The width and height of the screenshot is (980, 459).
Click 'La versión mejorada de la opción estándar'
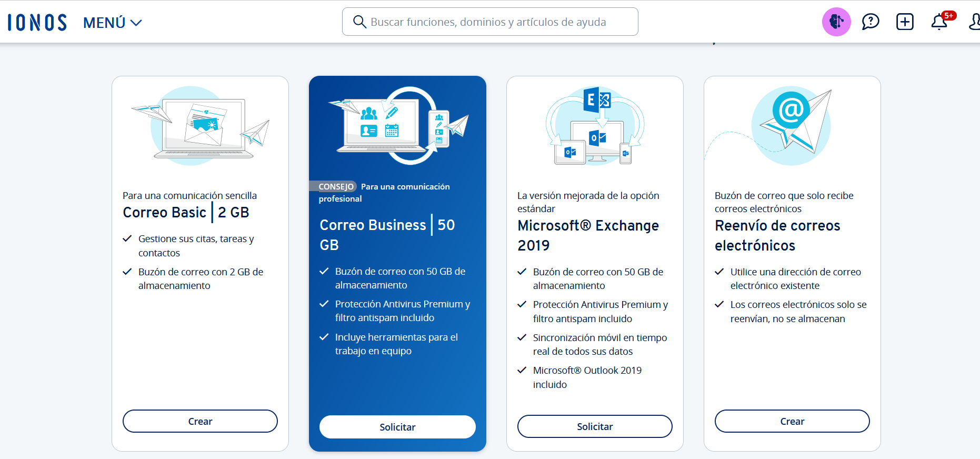point(588,202)
